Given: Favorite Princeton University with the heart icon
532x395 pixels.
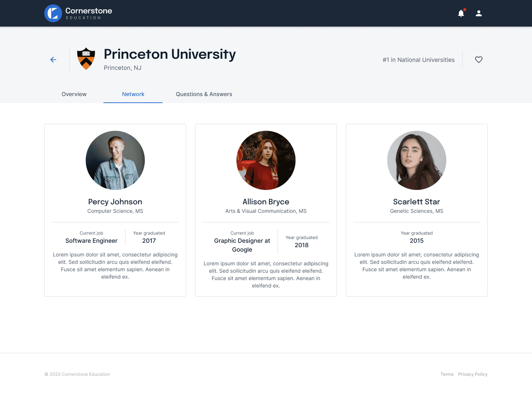Looking at the screenshot, I should [479, 59].
